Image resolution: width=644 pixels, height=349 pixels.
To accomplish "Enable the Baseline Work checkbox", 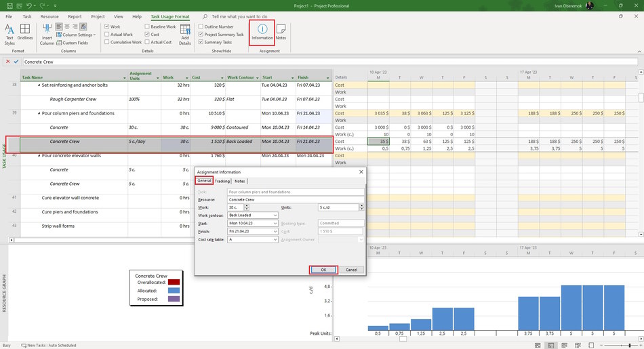I will coord(147,26).
